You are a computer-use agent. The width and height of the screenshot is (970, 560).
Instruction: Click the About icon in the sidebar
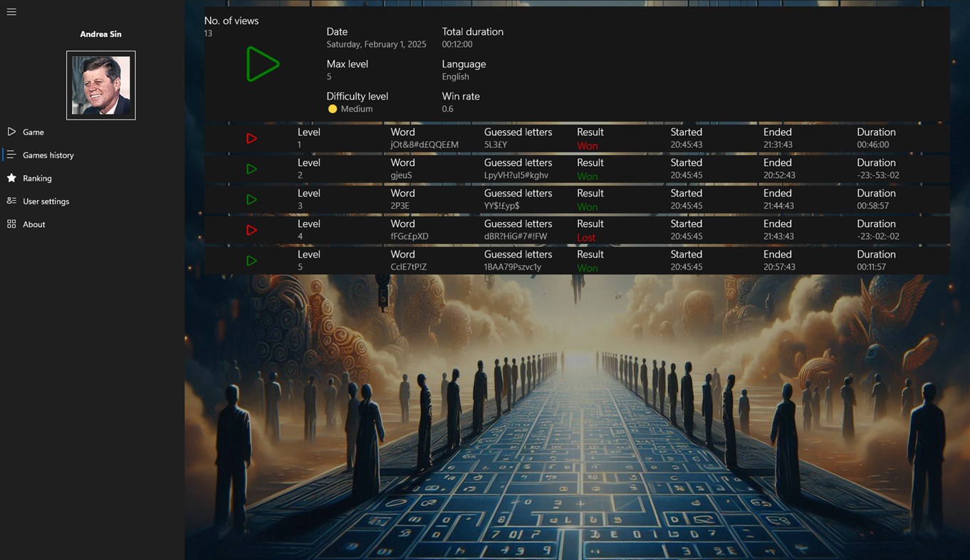[x=11, y=224]
